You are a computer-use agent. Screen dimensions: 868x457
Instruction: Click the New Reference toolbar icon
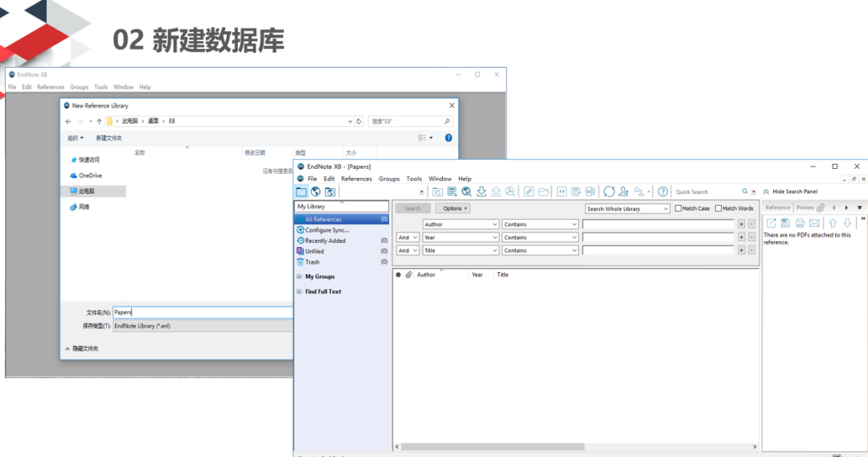[452, 191]
